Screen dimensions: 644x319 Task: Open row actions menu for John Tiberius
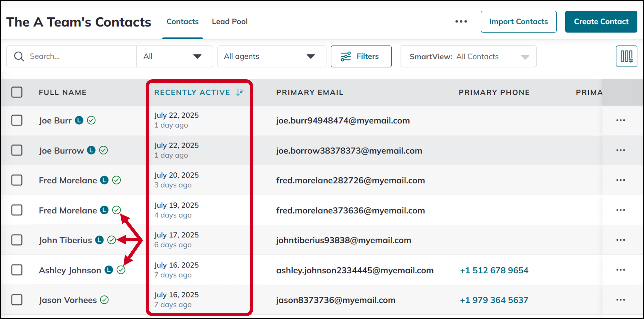click(621, 240)
